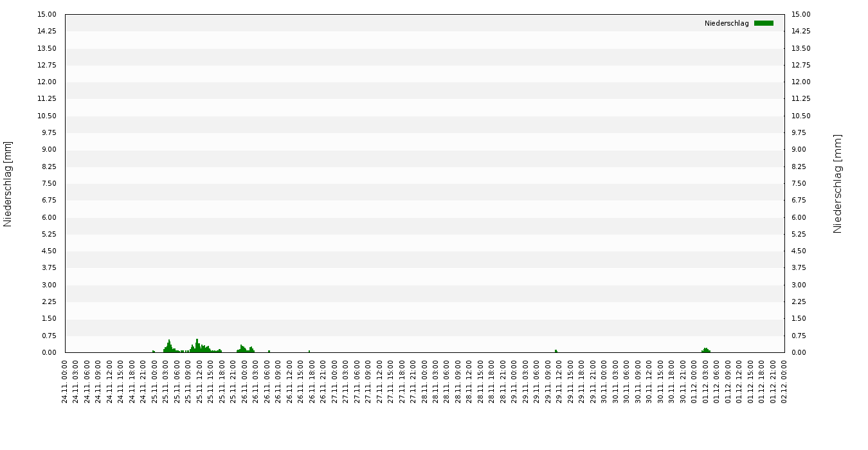Click the bar cluster around 26.11. 00:00
This screenshot has height=450, width=868.
coord(242,349)
